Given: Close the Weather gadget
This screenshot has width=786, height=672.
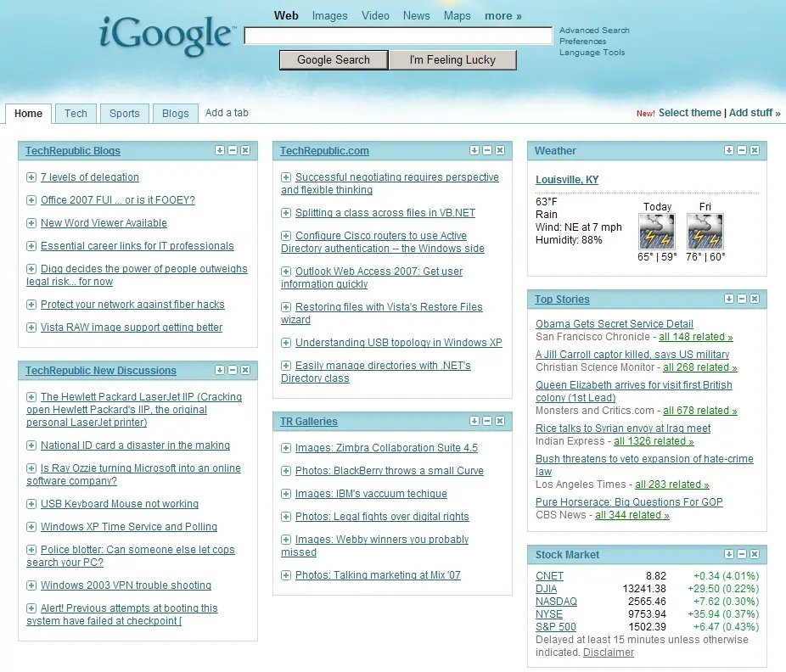Looking at the screenshot, I should tap(755, 150).
